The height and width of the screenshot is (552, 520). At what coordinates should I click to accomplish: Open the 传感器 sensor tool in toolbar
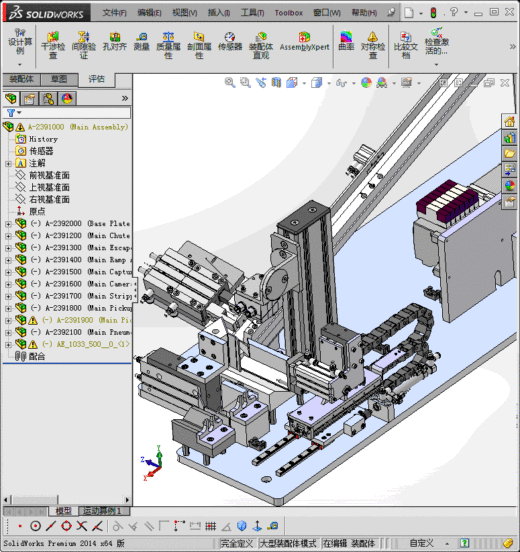pyautogui.click(x=230, y=42)
